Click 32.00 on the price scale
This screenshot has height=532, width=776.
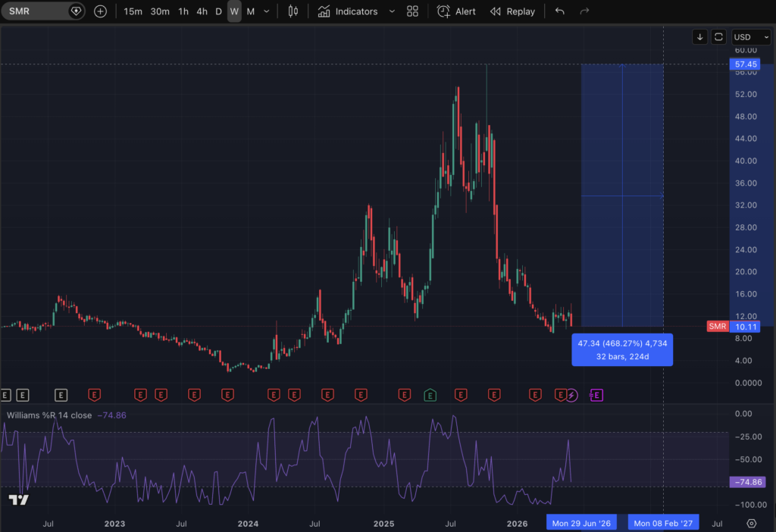tap(746, 205)
